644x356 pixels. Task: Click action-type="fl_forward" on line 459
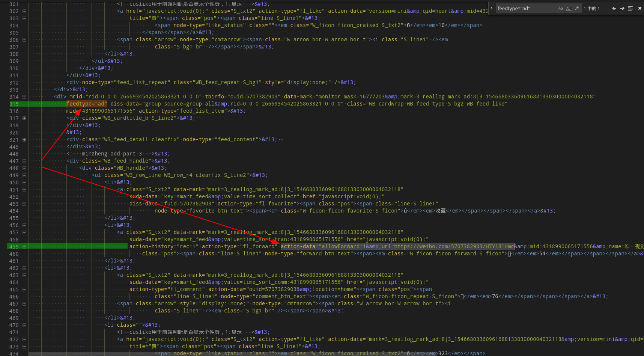coord(240,246)
